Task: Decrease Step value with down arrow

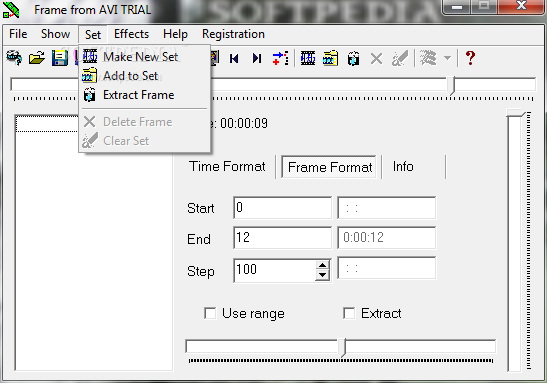Action: pos(323,276)
